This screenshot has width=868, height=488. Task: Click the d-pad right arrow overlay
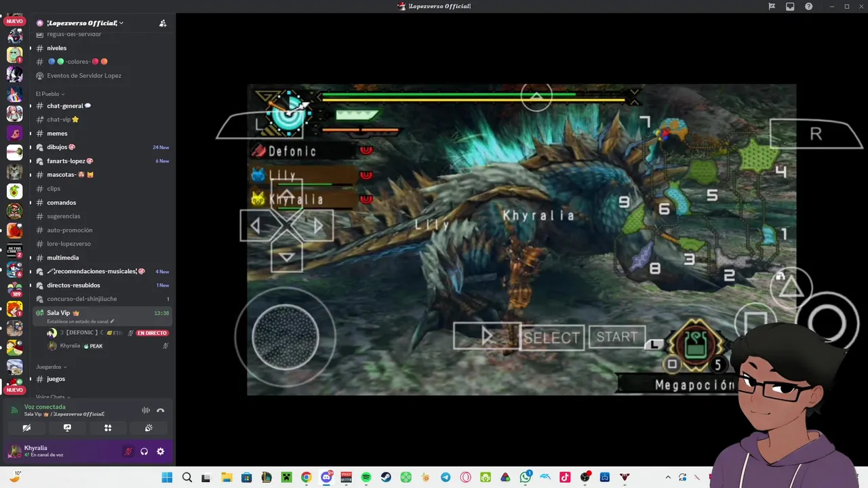(x=317, y=226)
